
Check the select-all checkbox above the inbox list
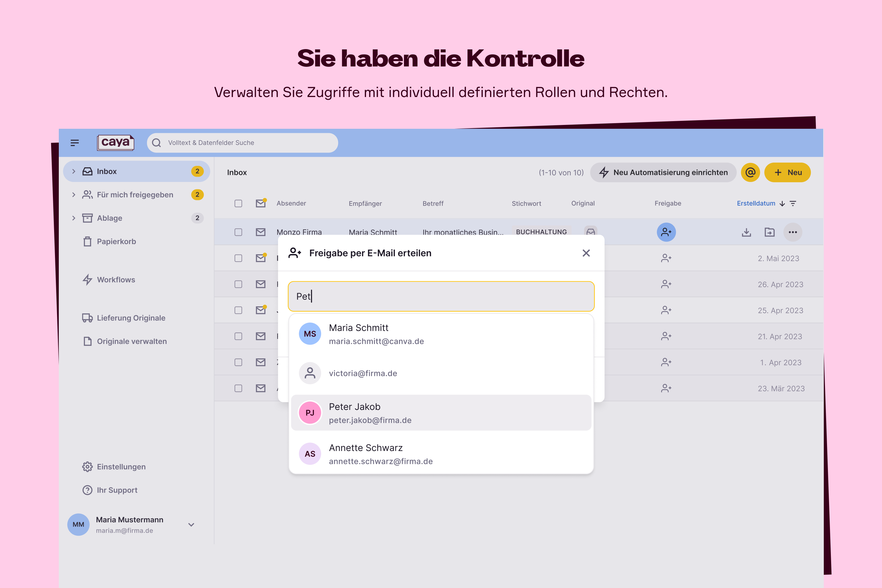click(x=238, y=203)
